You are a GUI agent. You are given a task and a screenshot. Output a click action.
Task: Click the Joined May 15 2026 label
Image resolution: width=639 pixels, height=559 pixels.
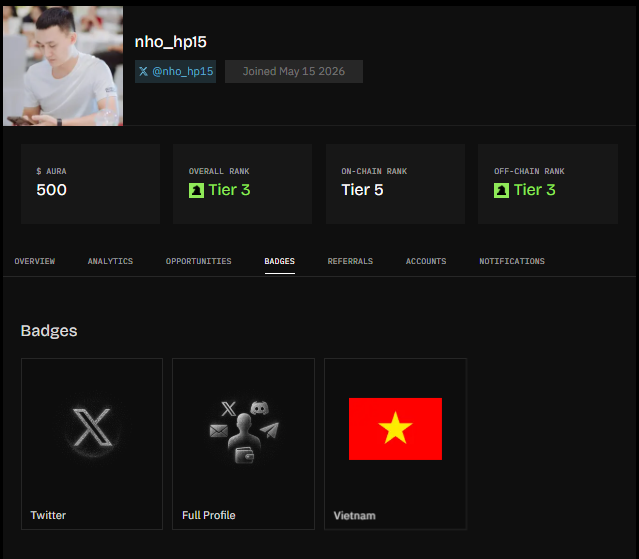point(294,72)
